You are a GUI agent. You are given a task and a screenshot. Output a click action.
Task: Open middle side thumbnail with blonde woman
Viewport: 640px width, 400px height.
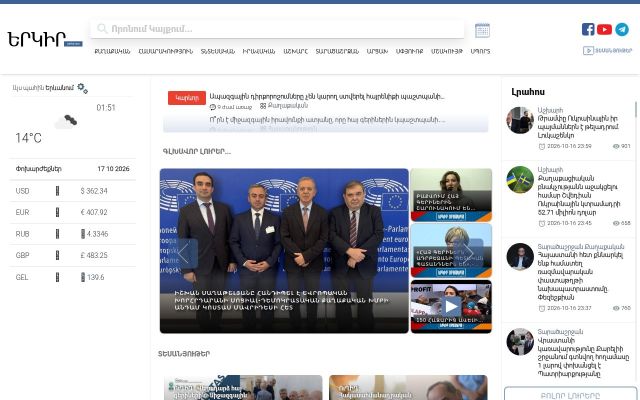451,251
